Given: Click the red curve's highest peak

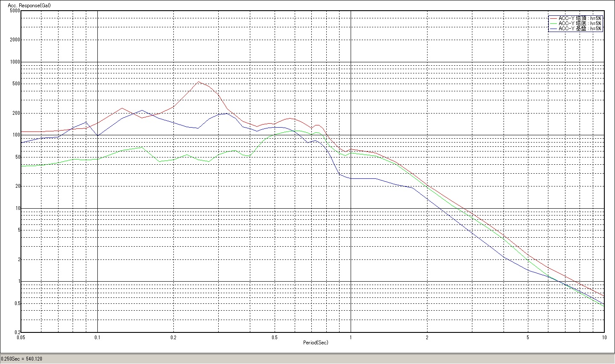Looking at the screenshot, I should coord(199,82).
